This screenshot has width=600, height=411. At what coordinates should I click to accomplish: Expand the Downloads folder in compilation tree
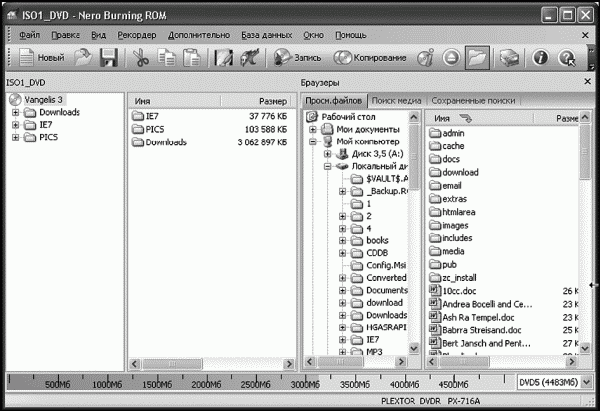(x=15, y=113)
